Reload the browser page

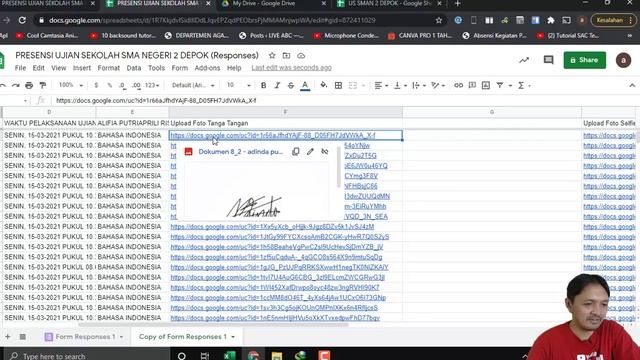[22, 20]
